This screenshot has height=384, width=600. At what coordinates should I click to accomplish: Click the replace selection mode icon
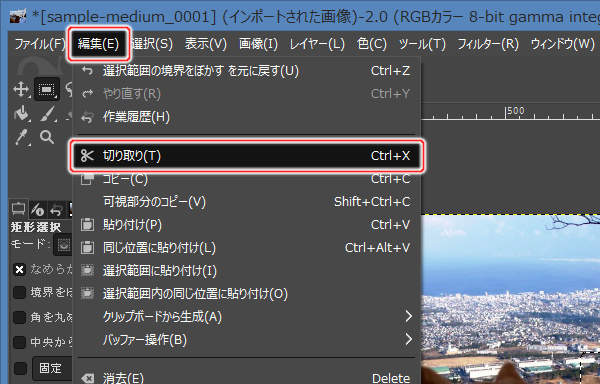[x=64, y=245]
